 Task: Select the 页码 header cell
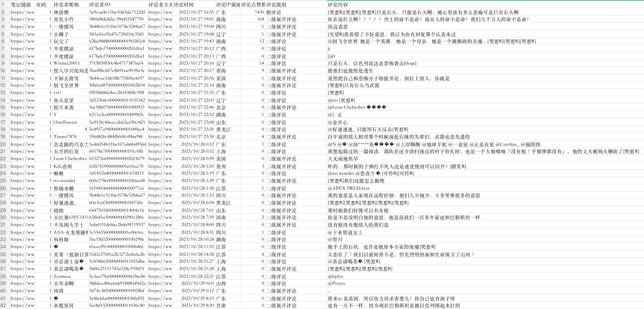[x=44, y=5]
